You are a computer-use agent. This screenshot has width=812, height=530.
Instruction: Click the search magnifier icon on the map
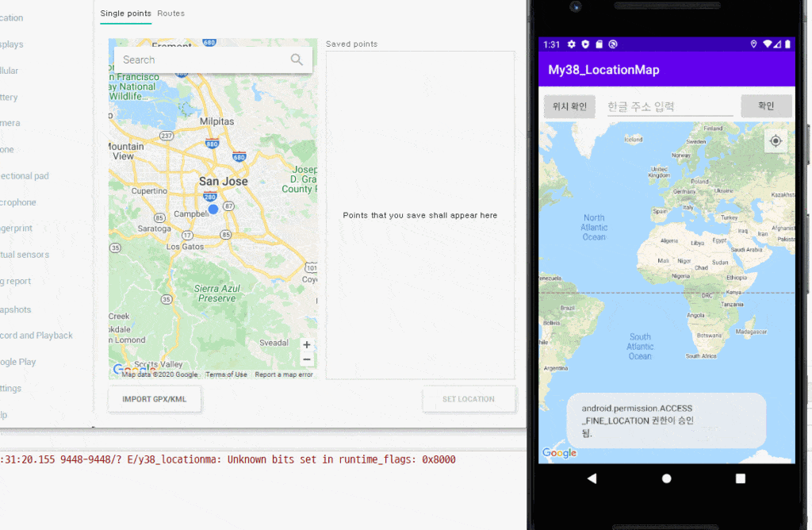(x=297, y=60)
